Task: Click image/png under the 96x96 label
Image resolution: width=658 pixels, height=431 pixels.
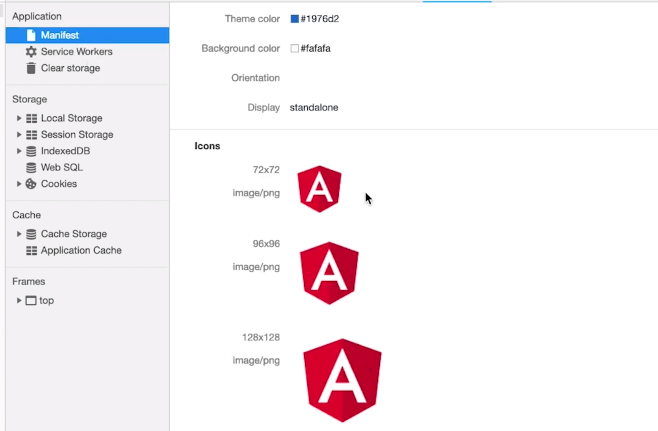Action: (x=256, y=267)
